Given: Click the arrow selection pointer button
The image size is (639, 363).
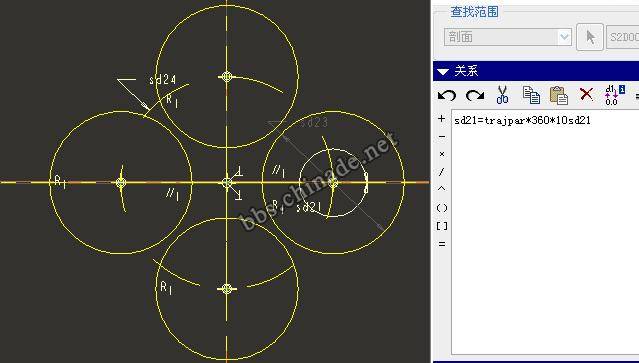Looking at the screenshot, I should tap(590, 37).
